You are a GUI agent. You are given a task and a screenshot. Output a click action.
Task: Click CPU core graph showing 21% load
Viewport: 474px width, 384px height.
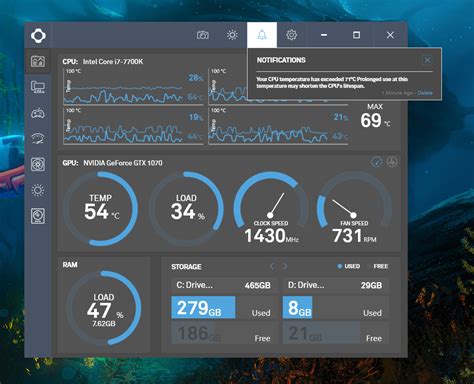278,126
